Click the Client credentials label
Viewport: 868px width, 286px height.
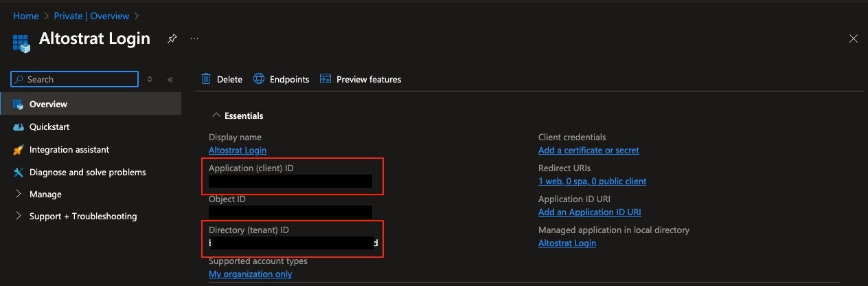(572, 137)
